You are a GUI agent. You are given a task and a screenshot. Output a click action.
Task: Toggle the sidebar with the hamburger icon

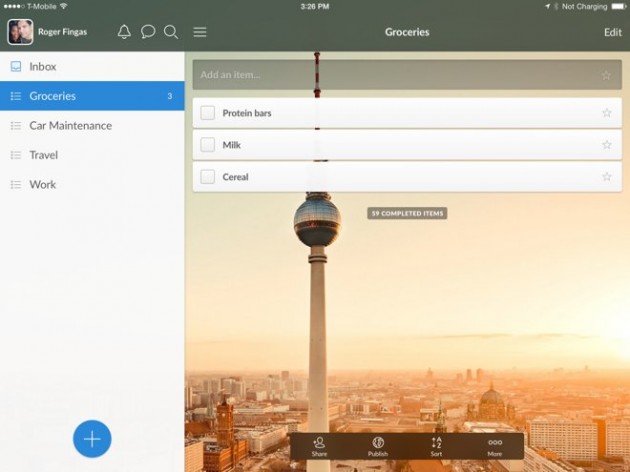click(x=200, y=32)
